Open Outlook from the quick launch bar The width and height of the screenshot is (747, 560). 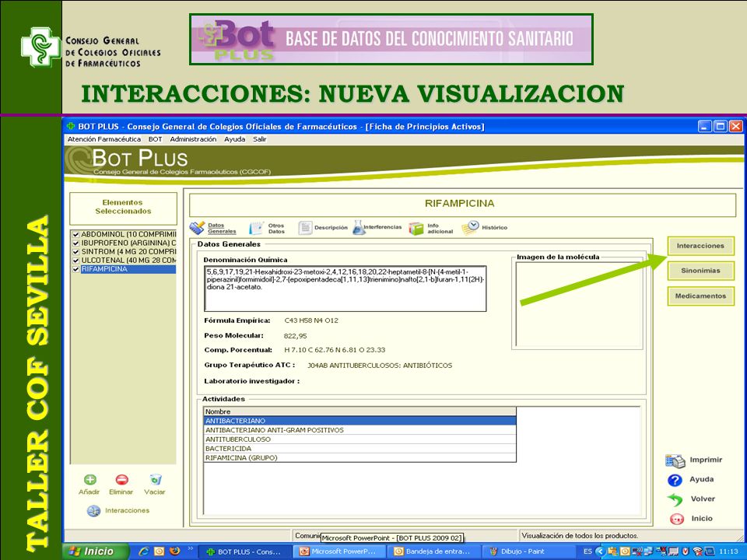[159, 551]
